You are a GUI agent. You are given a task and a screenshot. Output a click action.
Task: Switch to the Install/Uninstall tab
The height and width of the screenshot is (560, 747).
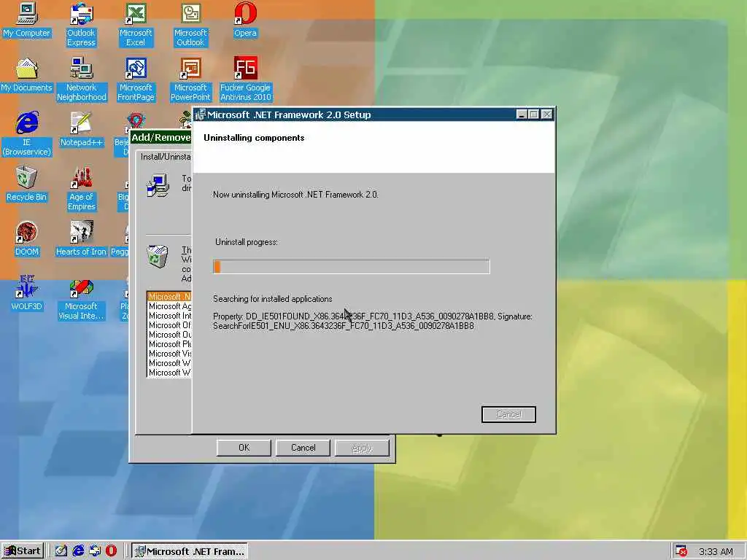pos(165,157)
